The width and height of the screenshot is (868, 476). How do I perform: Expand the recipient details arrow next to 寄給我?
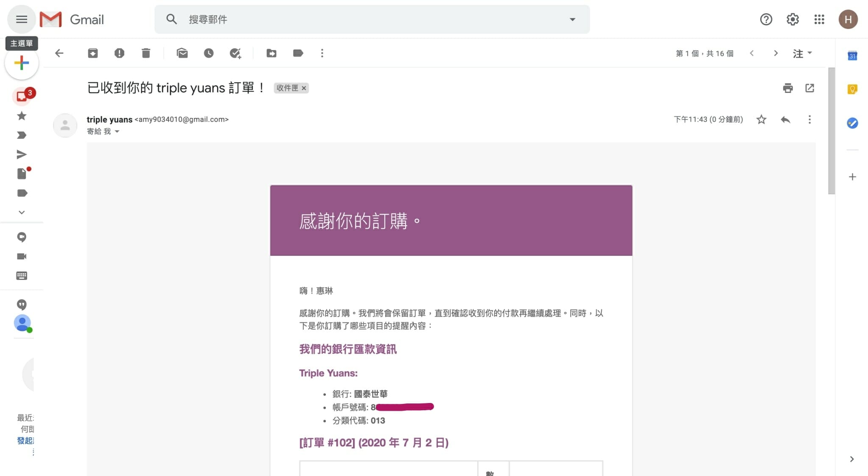pos(117,132)
